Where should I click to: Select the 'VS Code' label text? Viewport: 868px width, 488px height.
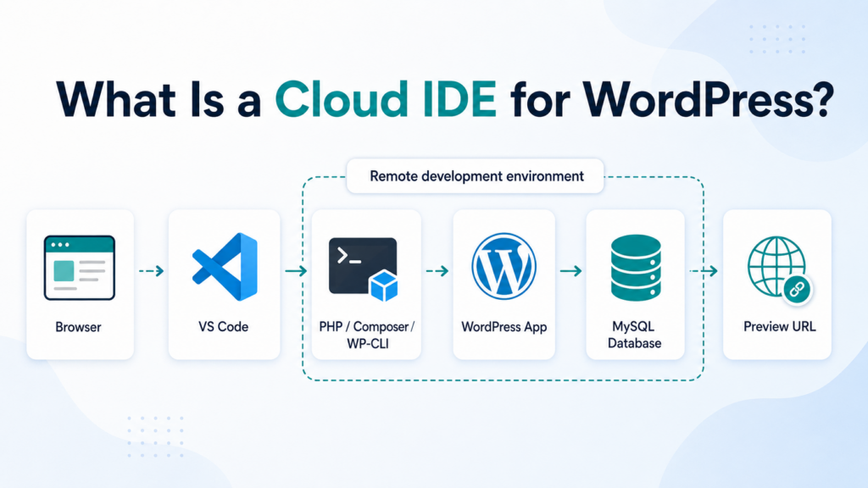(x=224, y=326)
